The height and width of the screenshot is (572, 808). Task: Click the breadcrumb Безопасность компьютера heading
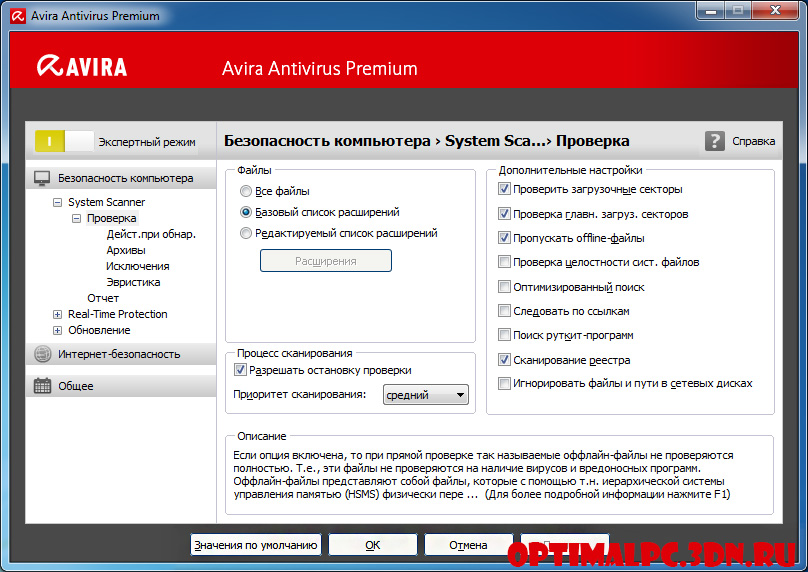[x=327, y=141]
